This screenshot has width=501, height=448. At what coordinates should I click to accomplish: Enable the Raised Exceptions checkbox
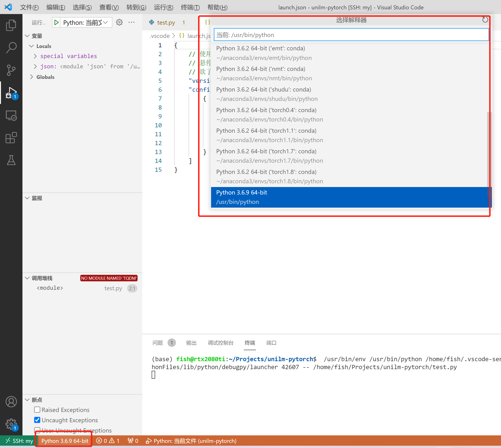[37, 410]
